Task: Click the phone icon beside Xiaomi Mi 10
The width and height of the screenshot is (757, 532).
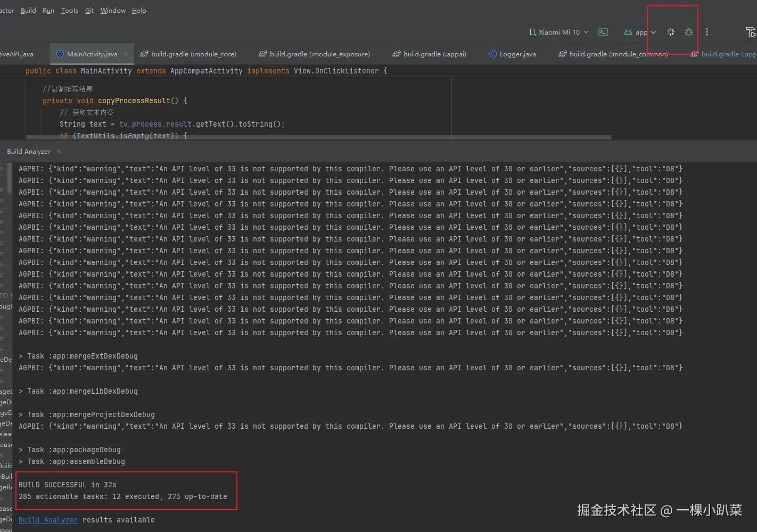Action: point(532,32)
